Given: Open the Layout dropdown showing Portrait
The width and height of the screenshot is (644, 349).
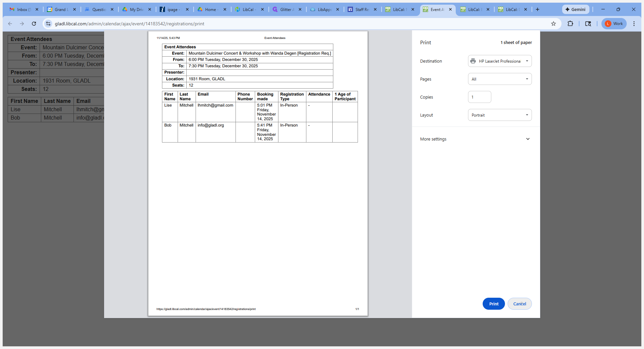Looking at the screenshot, I should coord(500,115).
